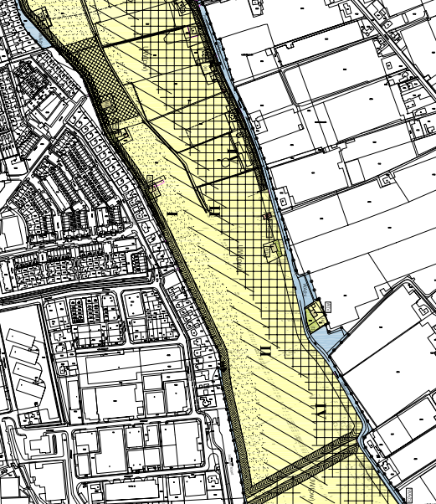
Task: Click the boxed label at the bottom-right canal end
Action: click(410, 493)
